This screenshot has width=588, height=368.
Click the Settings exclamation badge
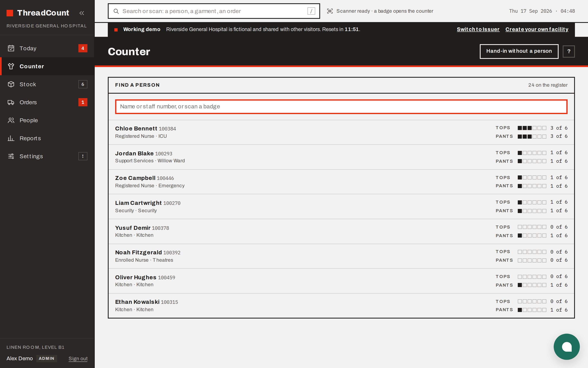[83, 156]
